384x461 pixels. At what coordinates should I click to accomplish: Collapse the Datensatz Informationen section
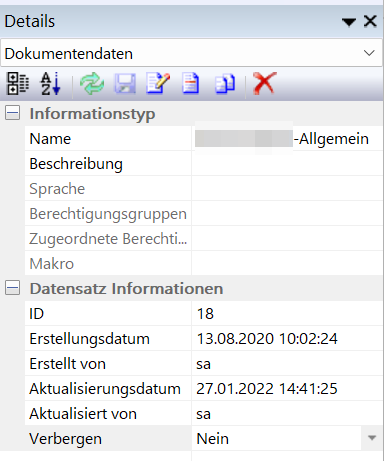pyautogui.click(x=12, y=288)
